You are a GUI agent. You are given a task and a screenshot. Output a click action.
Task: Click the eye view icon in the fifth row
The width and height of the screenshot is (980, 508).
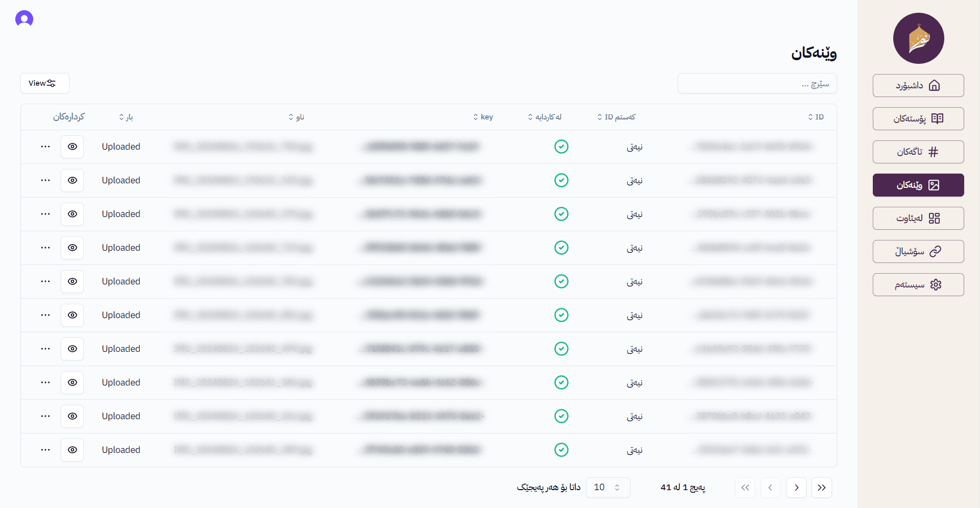(72, 281)
